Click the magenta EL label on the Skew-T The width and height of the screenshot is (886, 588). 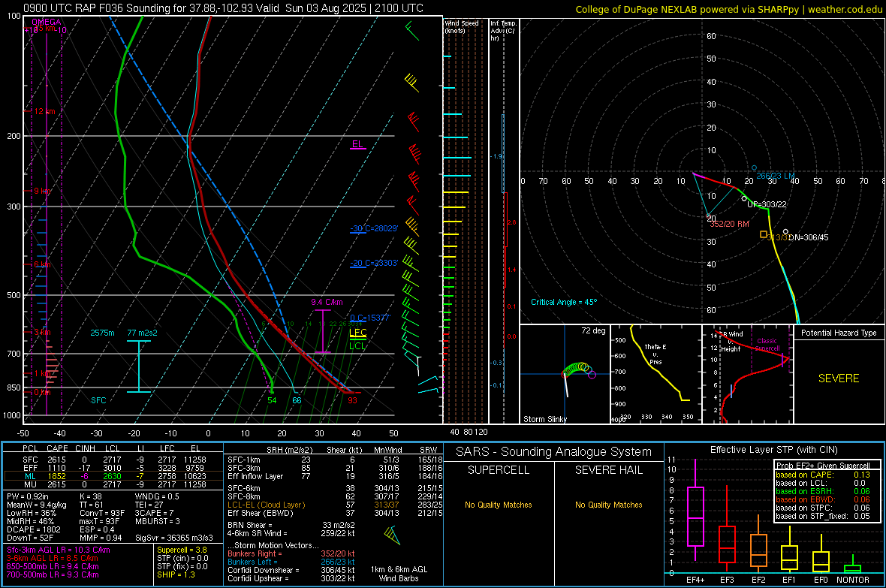tap(357, 144)
